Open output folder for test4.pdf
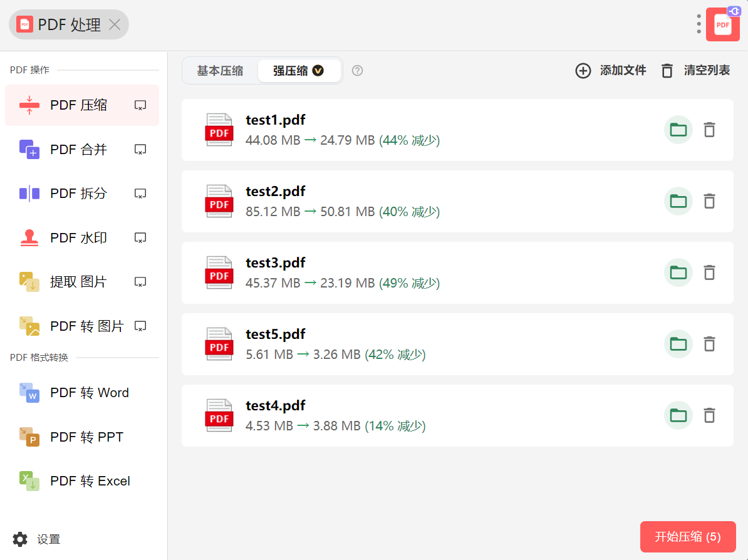Image resolution: width=748 pixels, height=560 pixels. tap(678, 415)
